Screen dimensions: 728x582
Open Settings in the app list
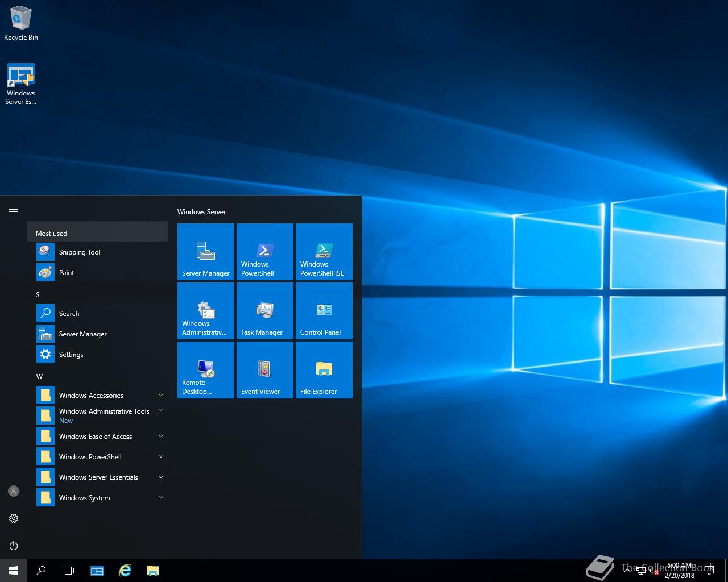click(97, 355)
